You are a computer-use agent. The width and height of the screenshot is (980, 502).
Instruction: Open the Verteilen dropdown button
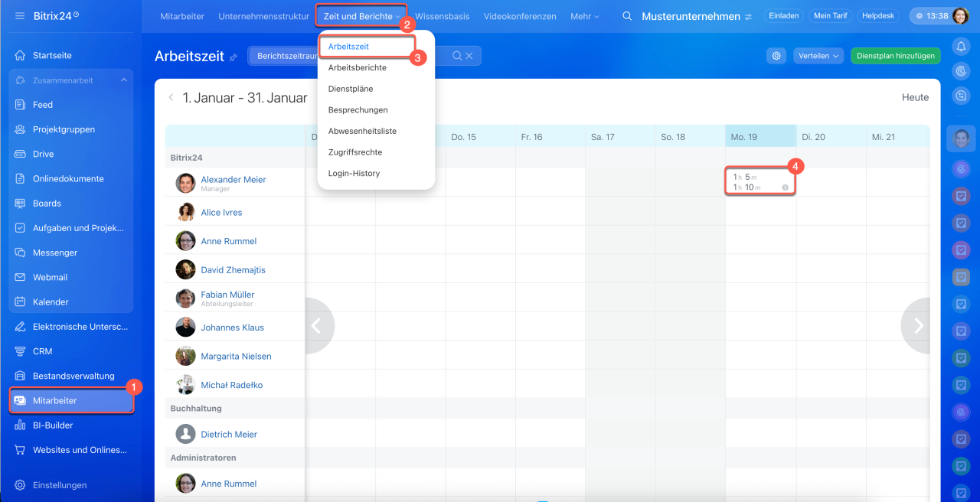(x=818, y=56)
